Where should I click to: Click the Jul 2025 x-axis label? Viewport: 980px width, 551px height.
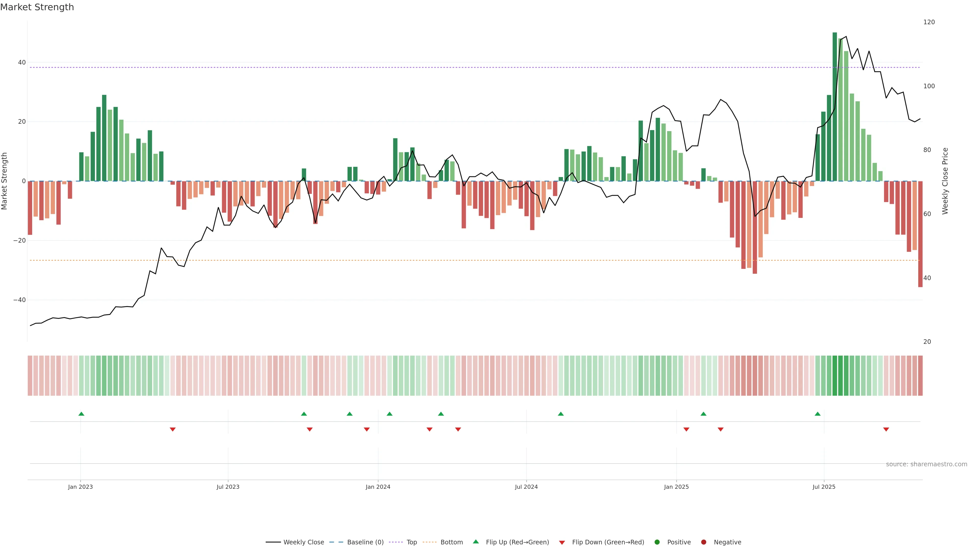[824, 487]
